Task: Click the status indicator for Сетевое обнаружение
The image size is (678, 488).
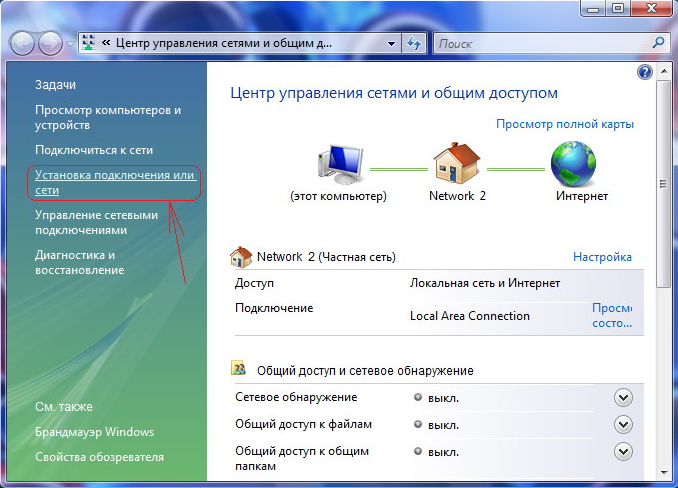Action: point(418,397)
